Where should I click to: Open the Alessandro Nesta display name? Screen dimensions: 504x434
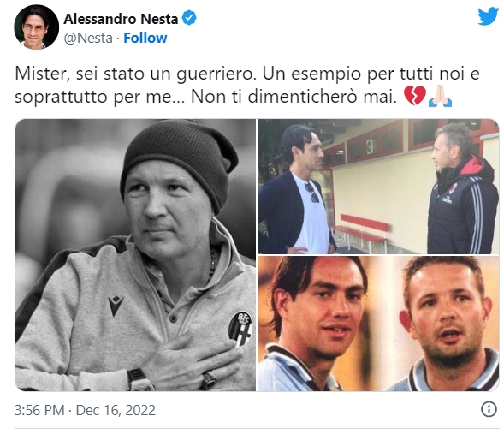(x=121, y=19)
